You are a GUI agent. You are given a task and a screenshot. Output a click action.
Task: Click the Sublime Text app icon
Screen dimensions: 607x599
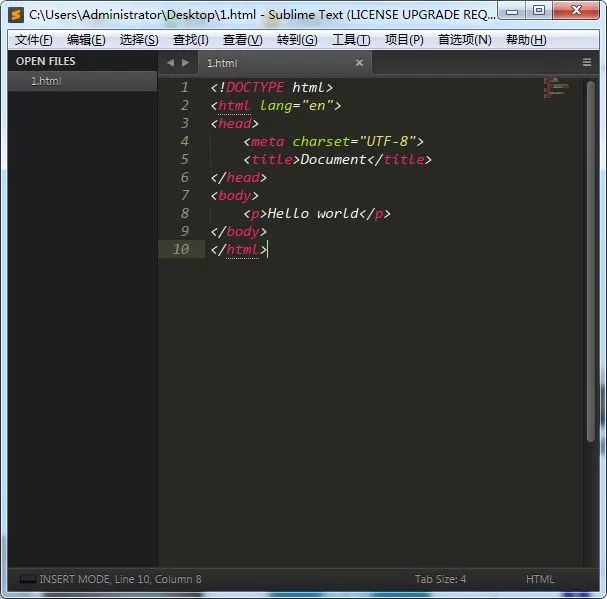(16, 15)
